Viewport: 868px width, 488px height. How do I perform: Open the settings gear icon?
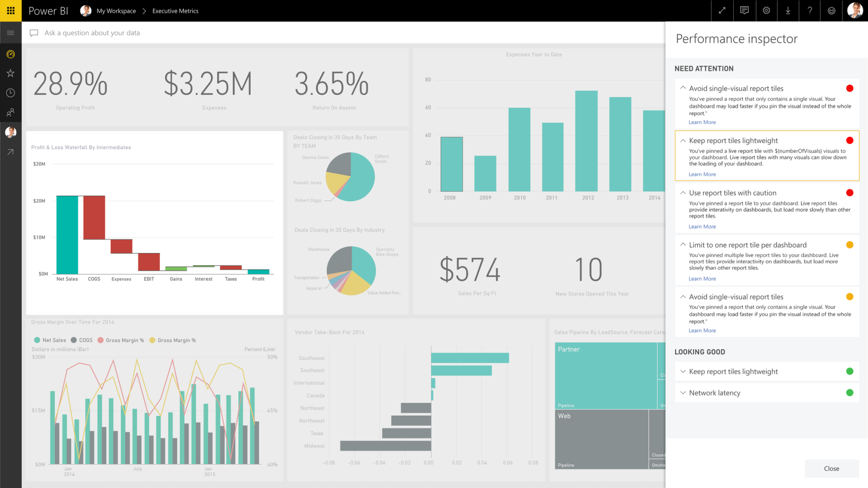tap(766, 11)
